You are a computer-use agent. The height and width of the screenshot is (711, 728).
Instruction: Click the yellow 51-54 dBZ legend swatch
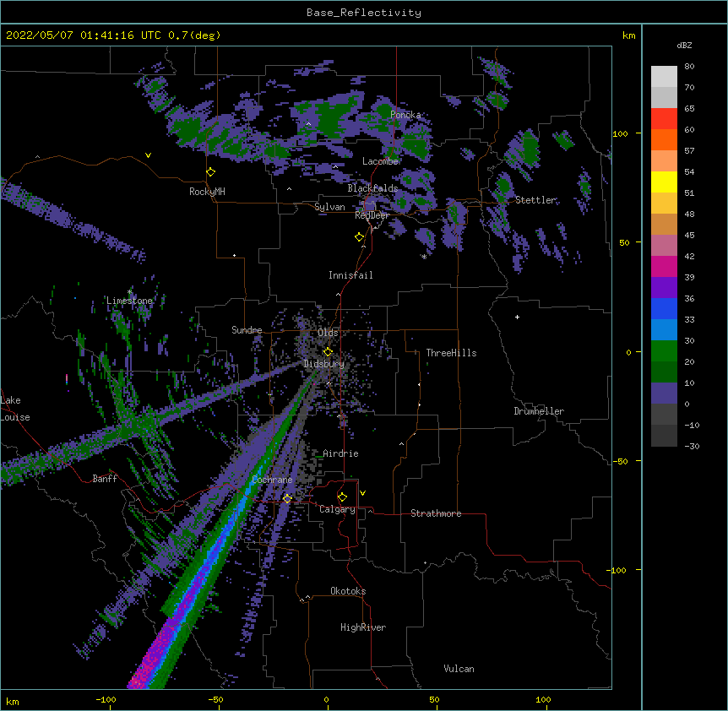[x=664, y=182]
